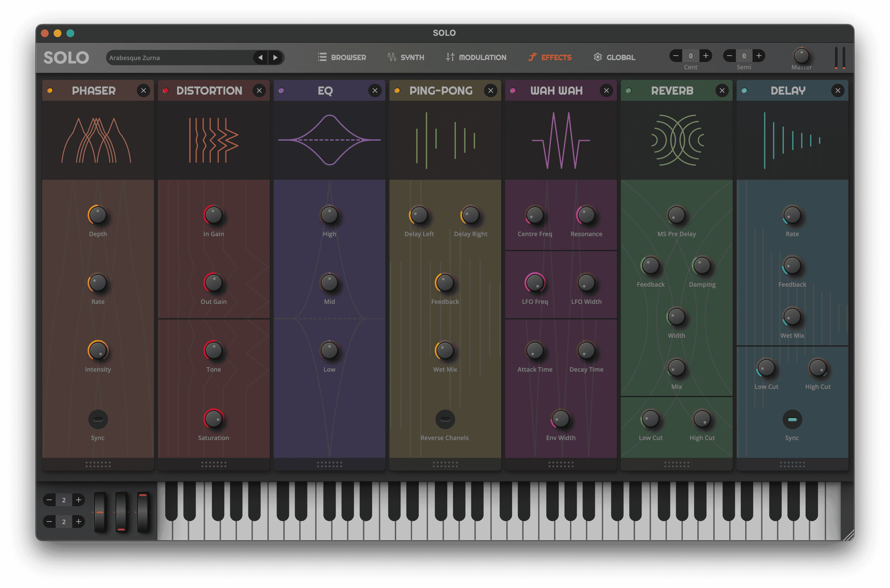Remove the Delay effect module
The width and height of the screenshot is (890, 588).
click(838, 90)
